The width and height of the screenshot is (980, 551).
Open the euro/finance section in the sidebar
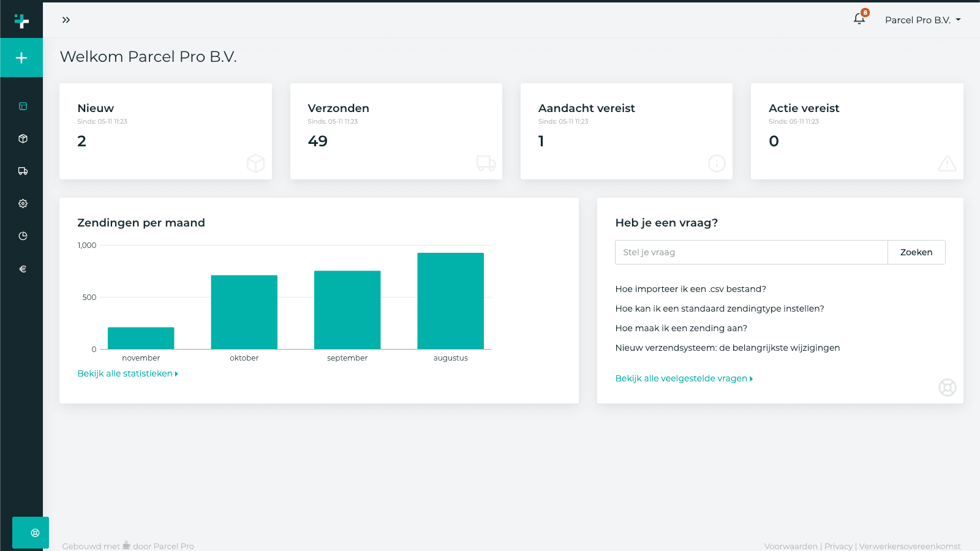click(22, 268)
